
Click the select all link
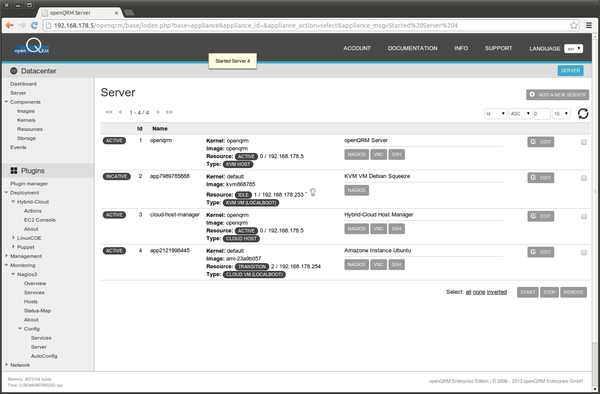pos(468,292)
